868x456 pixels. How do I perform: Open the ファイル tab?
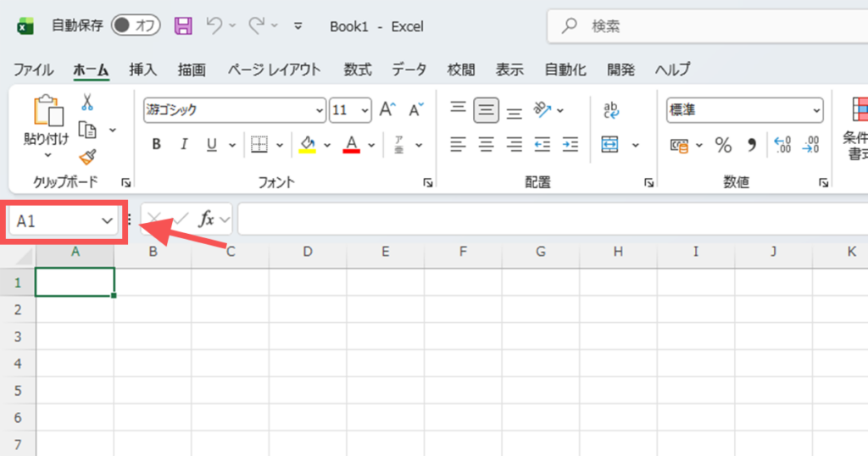coord(34,70)
